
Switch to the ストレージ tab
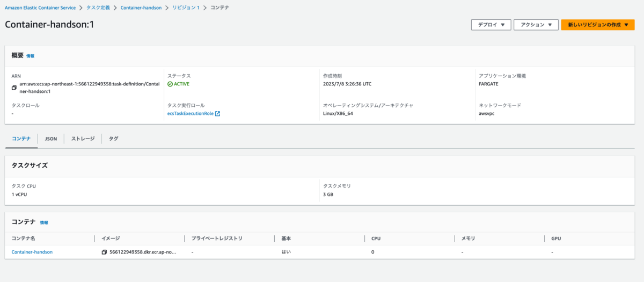(x=83, y=139)
